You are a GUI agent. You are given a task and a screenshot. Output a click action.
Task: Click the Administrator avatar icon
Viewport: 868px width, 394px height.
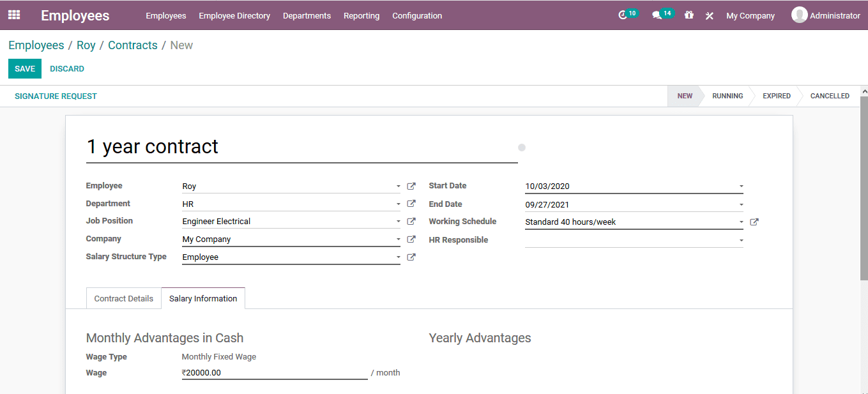[x=800, y=14]
